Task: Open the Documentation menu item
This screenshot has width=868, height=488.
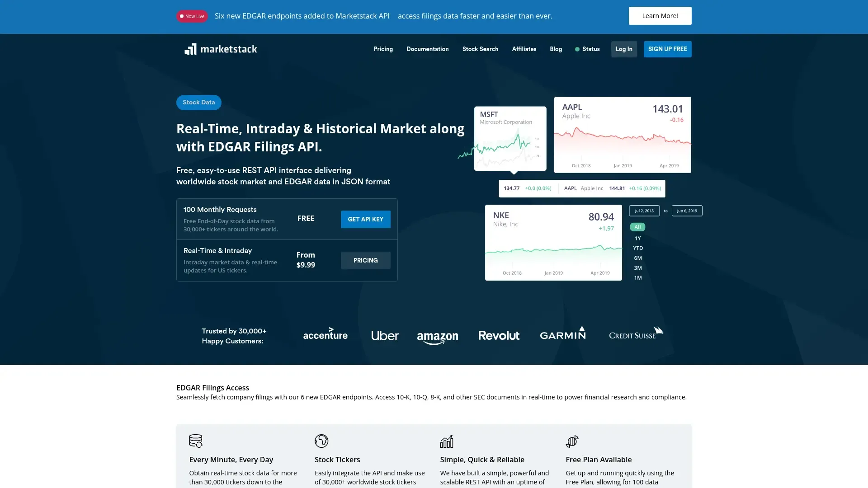Action: tap(427, 49)
